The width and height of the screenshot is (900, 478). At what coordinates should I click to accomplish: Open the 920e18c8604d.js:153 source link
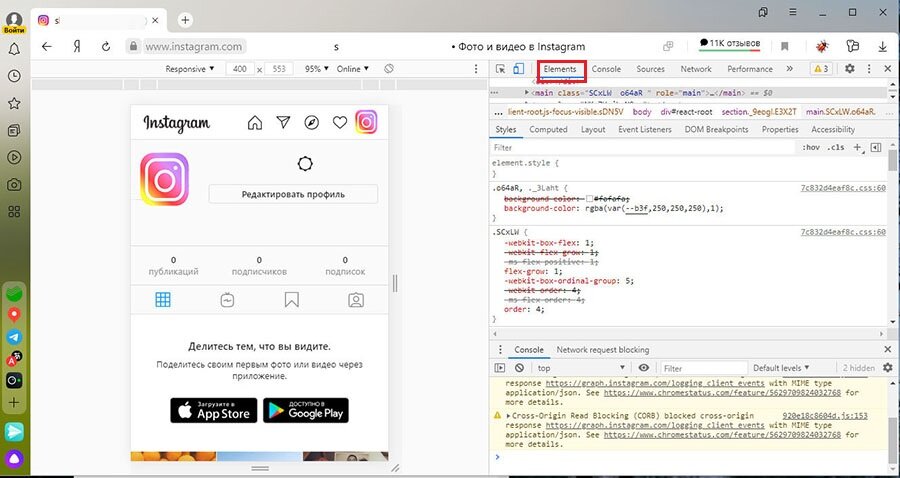click(825, 415)
